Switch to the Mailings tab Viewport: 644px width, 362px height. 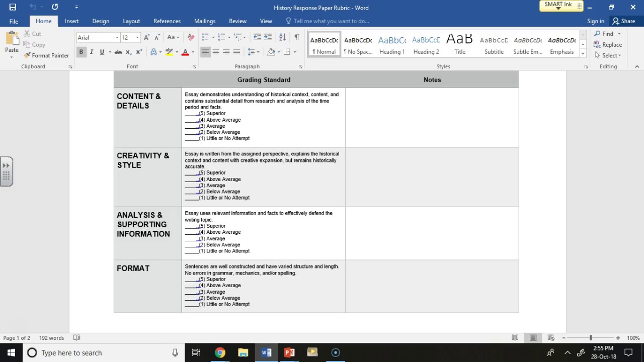[205, 21]
